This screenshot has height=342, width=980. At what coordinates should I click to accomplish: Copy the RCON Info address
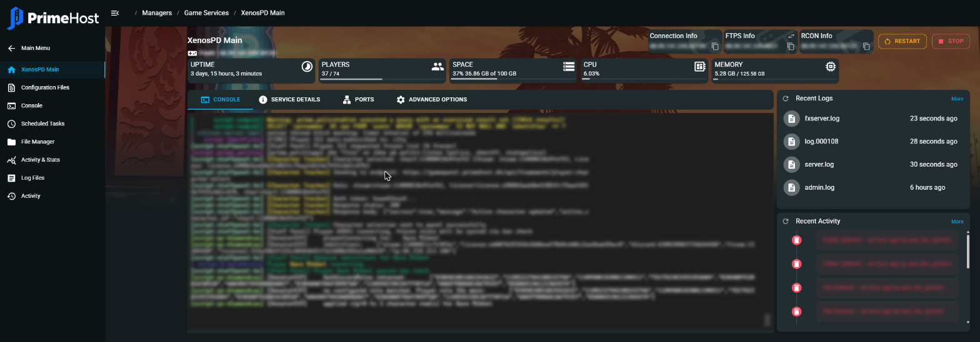tap(866, 47)
